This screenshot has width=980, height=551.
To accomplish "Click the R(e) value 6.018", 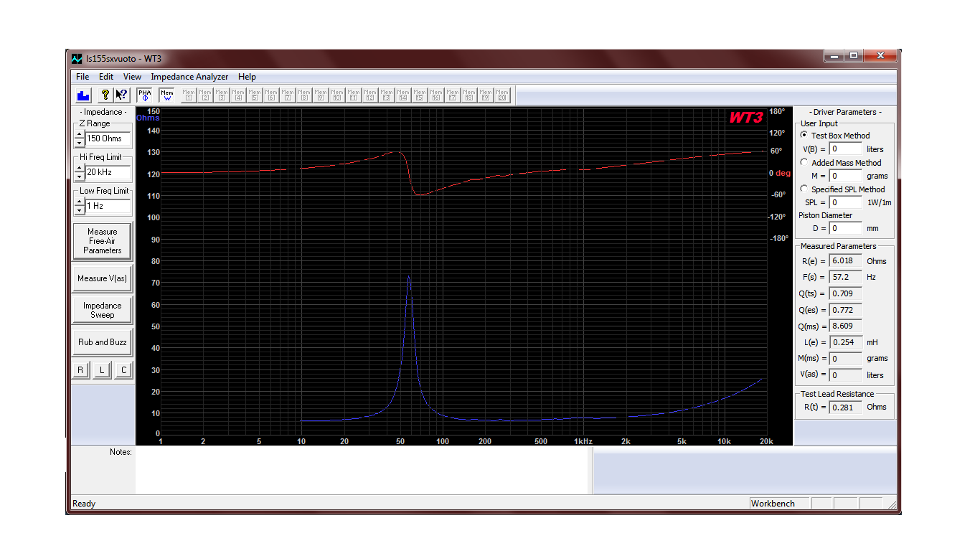I will click(x=845, y=261).
